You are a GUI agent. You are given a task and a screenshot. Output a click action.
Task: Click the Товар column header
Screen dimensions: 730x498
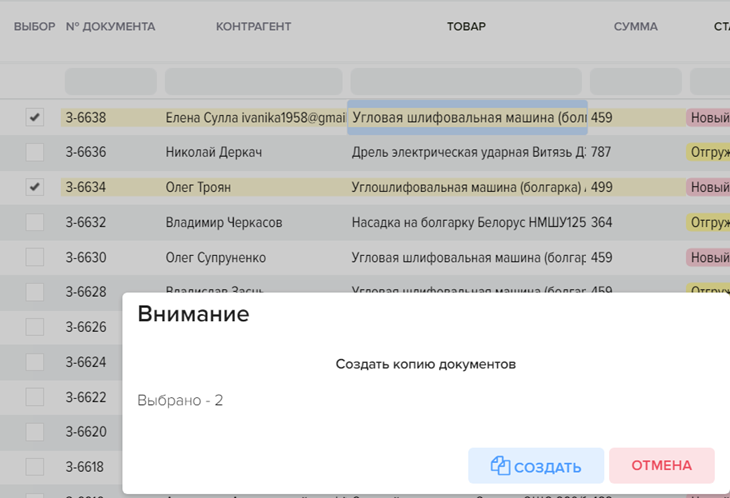[x=466, y=27]
